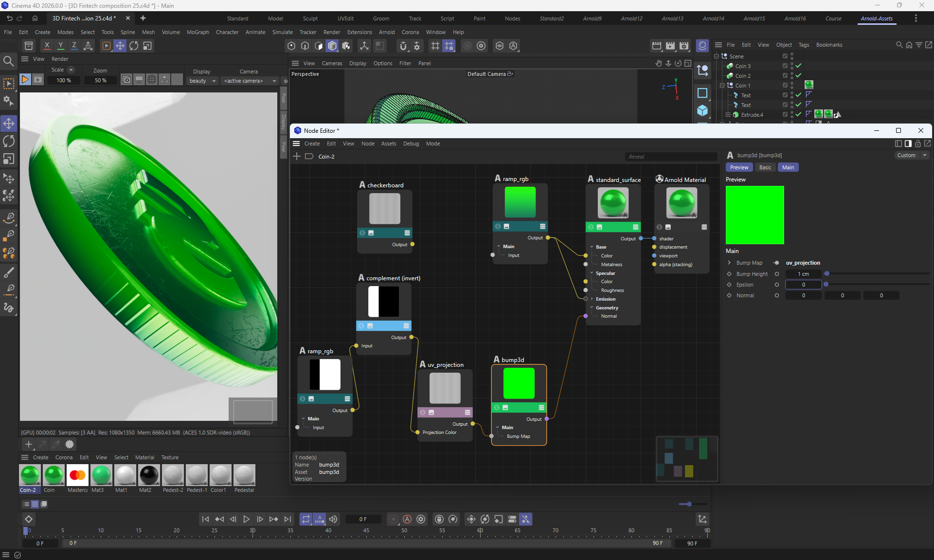Screen dimensions: 934x560
Task: Select the Move tool in left toolbar
Action: pos(9,123)
